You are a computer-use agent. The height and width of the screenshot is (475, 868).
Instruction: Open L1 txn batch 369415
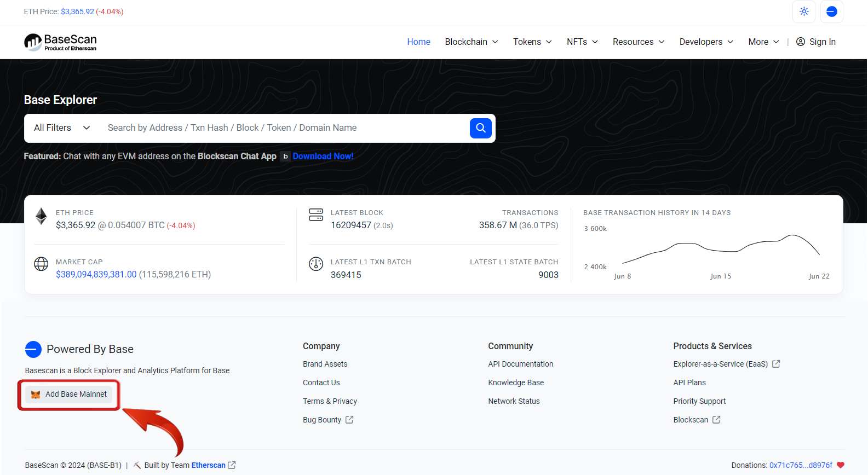[x=346, y=275]
